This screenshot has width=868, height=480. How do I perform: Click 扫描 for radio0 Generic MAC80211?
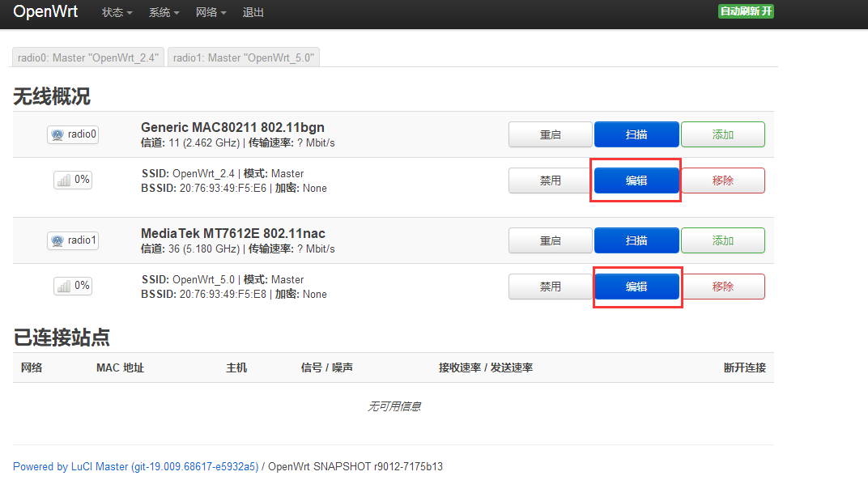(636, 134)
